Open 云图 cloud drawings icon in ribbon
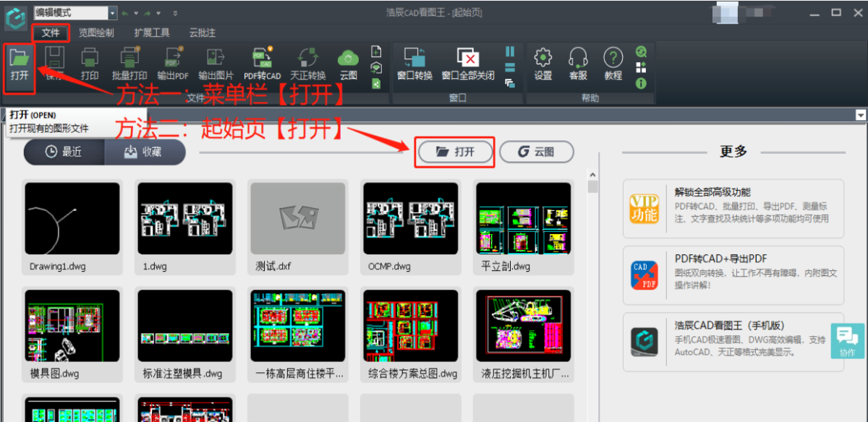Screen dimensions: 868x422 pyautogui.click(x=349, y=64)
